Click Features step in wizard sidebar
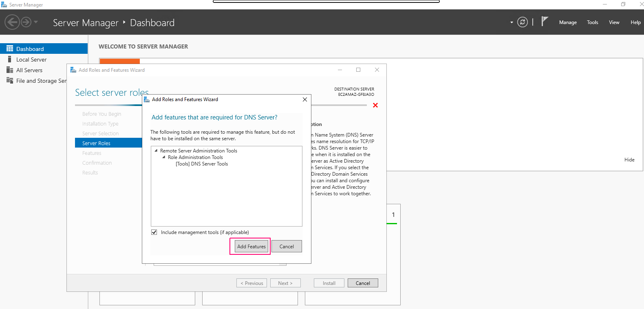The height and width of the screenshot is (309, 644). [x=92, y=153]
